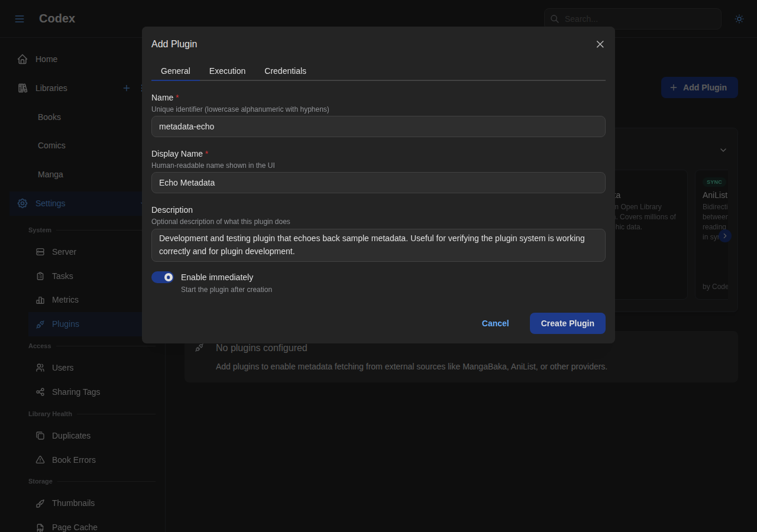This screenshot has width=757, height=532.
Task: Open the Server settings icon in sidebar
Action: pos(39,251)
